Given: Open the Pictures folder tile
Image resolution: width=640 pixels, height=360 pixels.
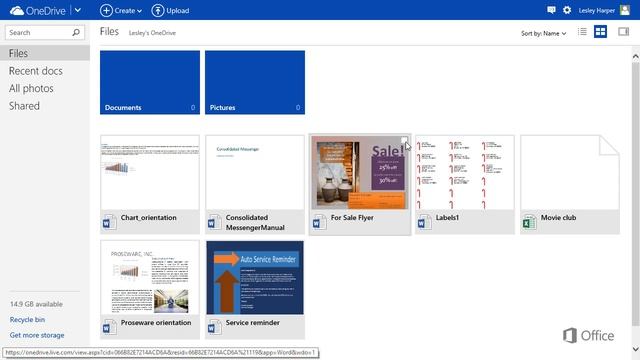Looking at the screenshot, I should [255, 82].
